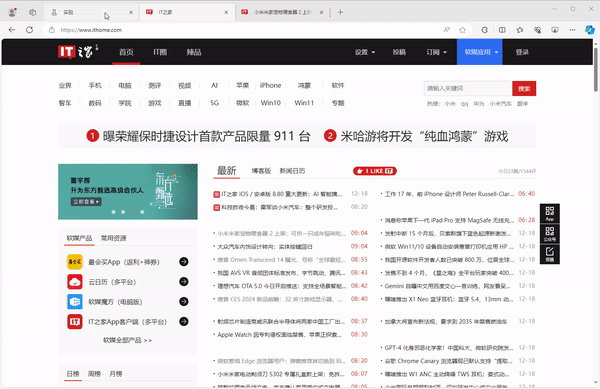Close the 小米米家宠物喂食器 tab
The image size is (600, 389).
[321, 12]
